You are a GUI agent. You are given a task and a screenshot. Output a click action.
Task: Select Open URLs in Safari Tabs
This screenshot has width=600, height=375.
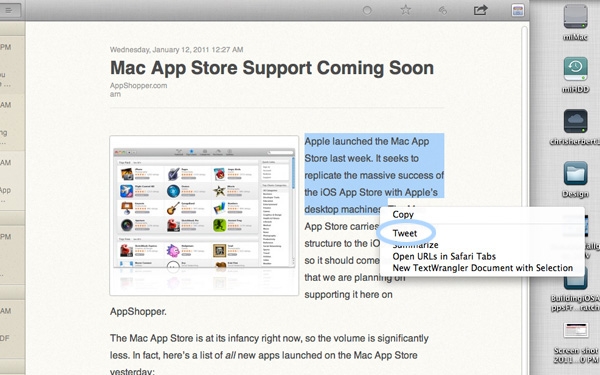point(444,256)
